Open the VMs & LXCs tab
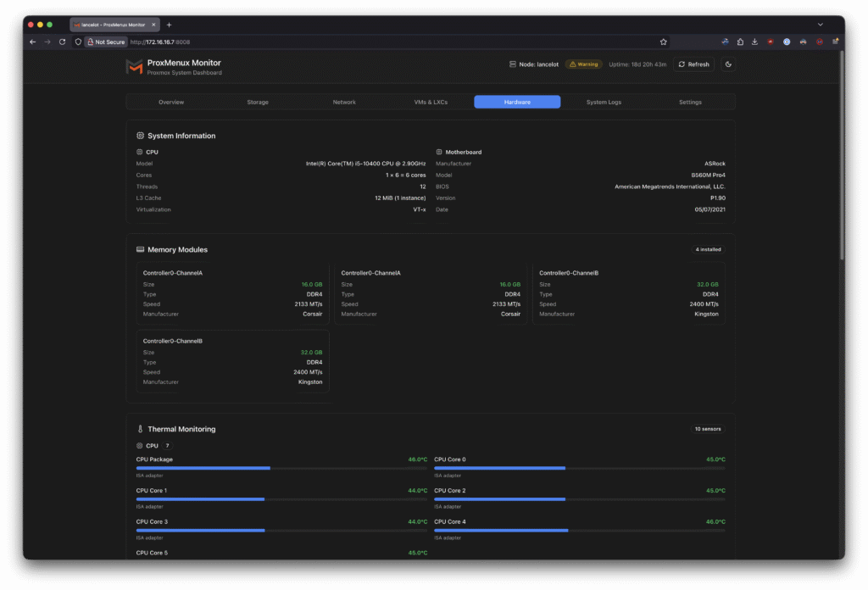Viewport: 868px width, 590px height. pos(431,102)
